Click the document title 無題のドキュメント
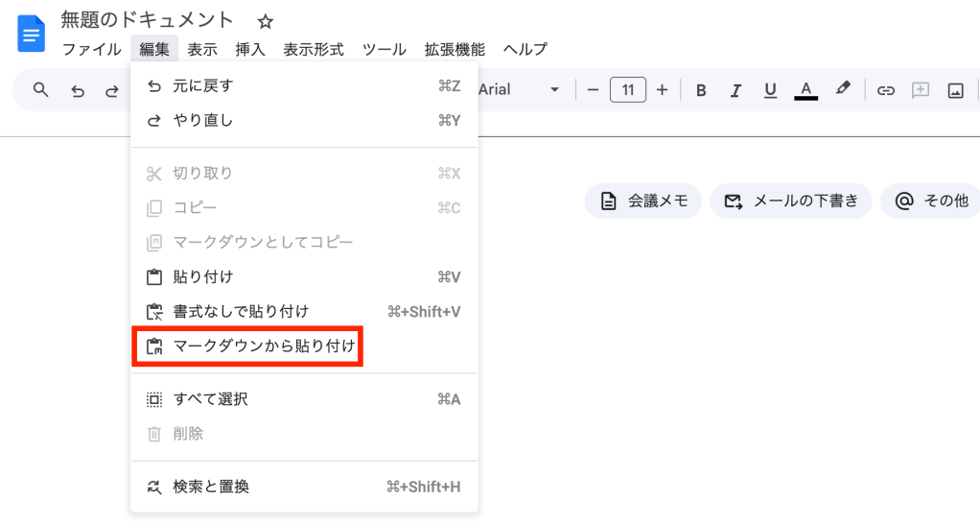The height and width of the screenshot is (524, 980). coord(147,20)
